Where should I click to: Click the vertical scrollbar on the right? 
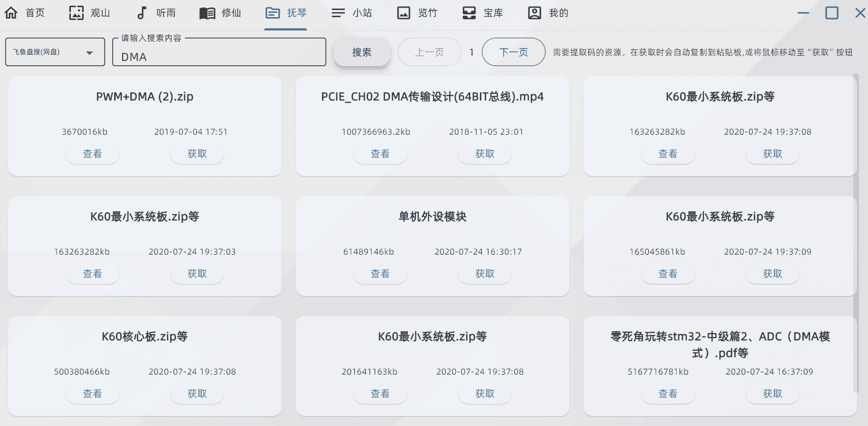856,233
